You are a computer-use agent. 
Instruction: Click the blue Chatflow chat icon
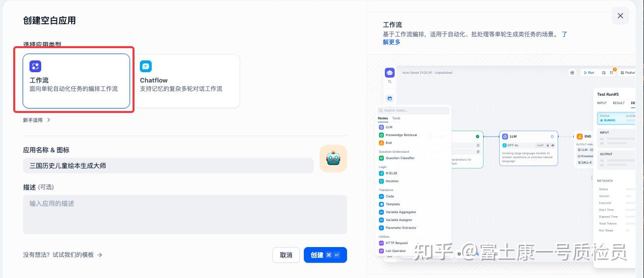click(x=146, y=66)
